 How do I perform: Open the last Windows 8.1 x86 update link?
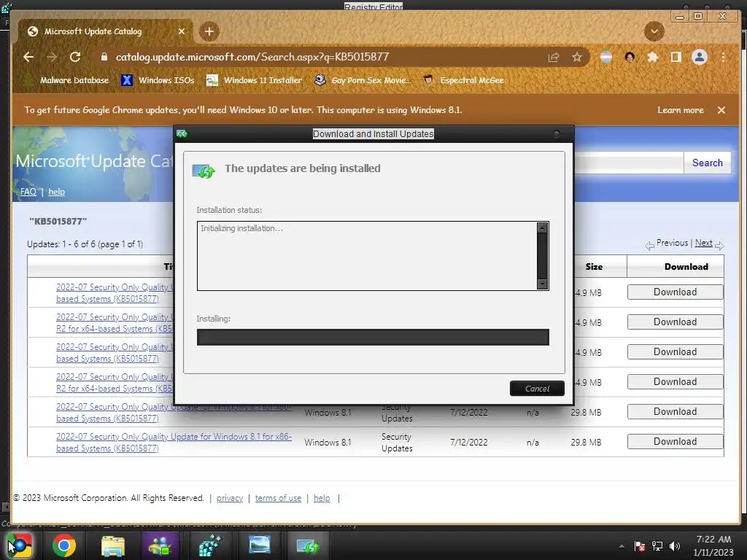(174, 443)
